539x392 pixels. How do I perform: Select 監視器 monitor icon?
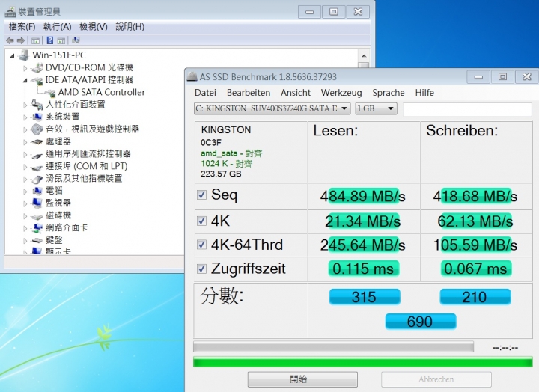pyautogui.click(x=37, y=203)
